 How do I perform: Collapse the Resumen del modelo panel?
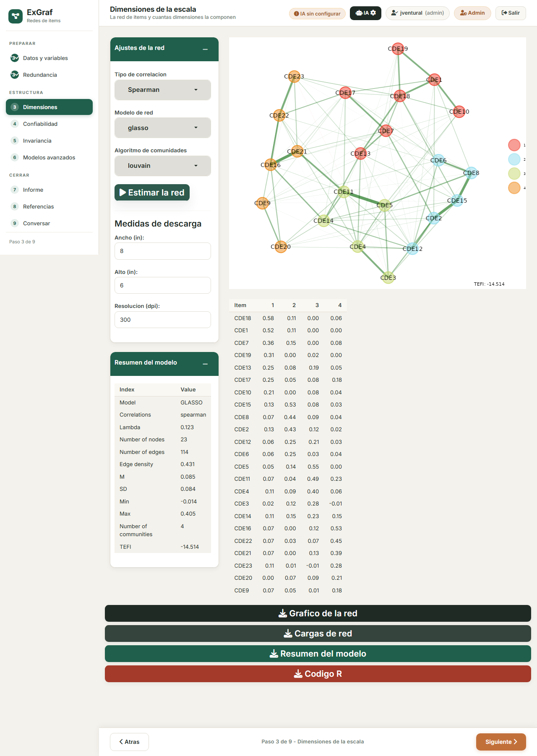[205, 363]
